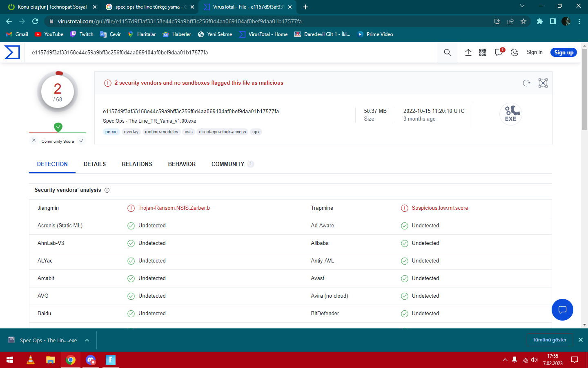Viewport: 588px width, 368px height.
Task: Open the Haritalar bookmark
Action: [x=142, y=34]
